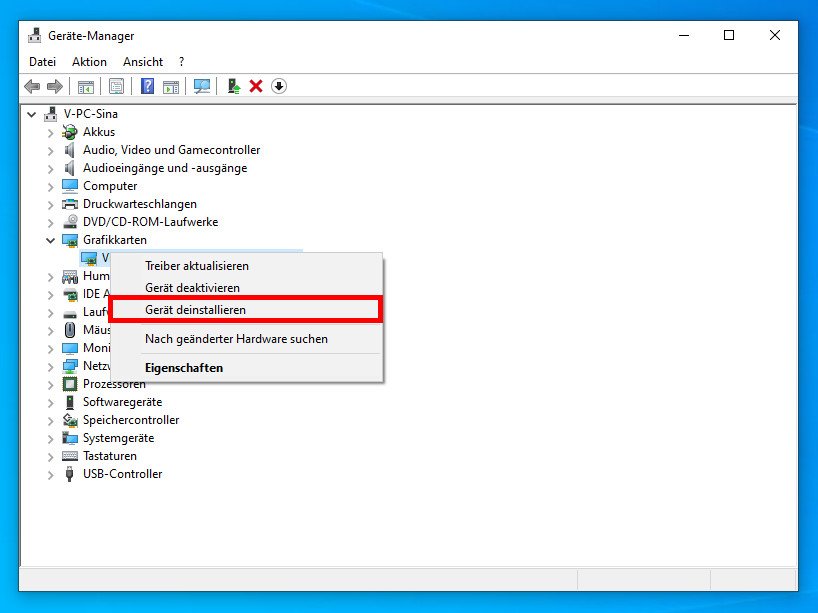818x613 pixels.
Task: Click the scan for hardware changes monitor icon
Action: click(x=202, y=86)
